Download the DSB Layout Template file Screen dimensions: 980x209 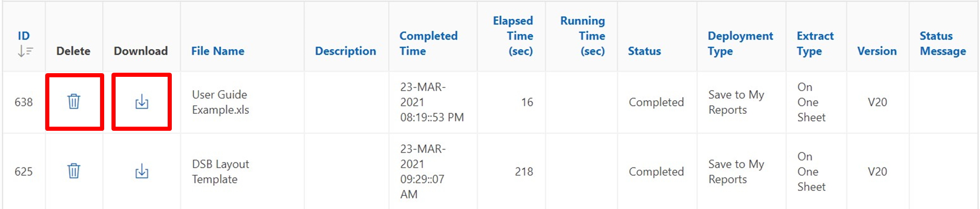(x=142, y=171)
